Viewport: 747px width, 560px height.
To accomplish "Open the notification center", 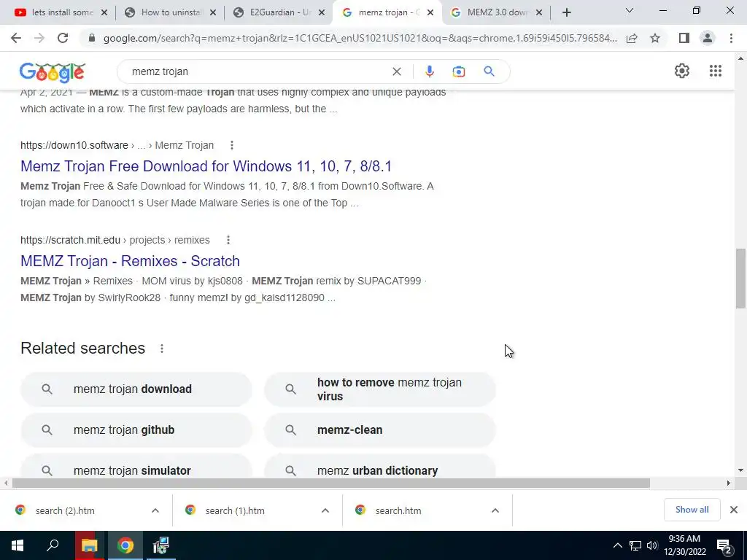I will 724,545.
